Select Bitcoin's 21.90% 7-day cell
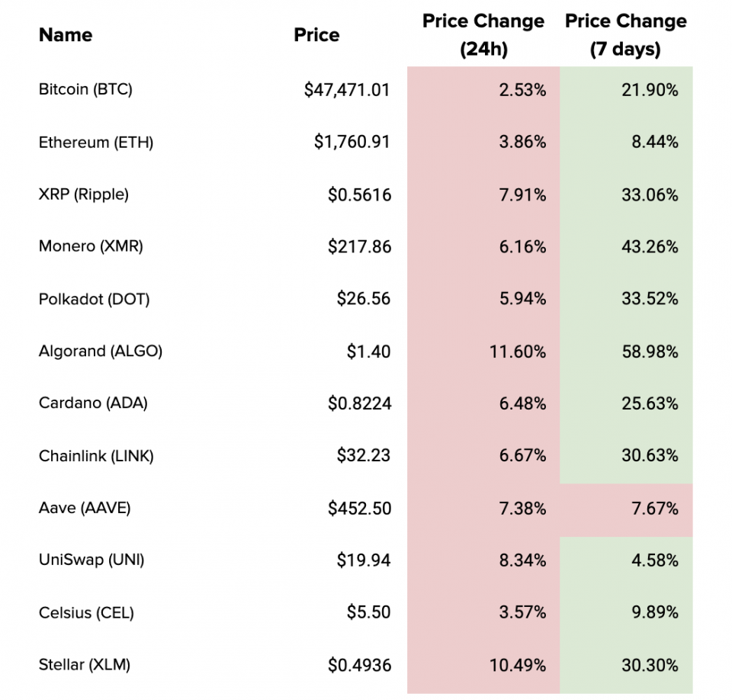732x700 pixels. coord(649,90)
